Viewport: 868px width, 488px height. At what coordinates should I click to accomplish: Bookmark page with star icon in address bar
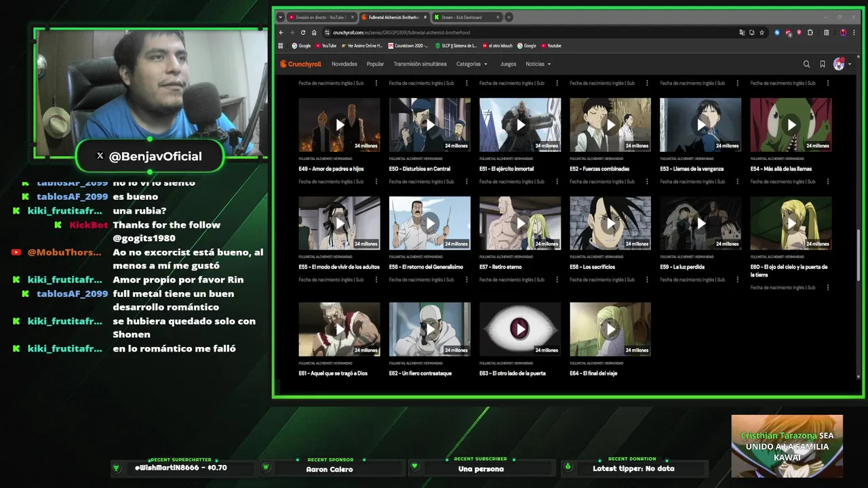point(762,32)
